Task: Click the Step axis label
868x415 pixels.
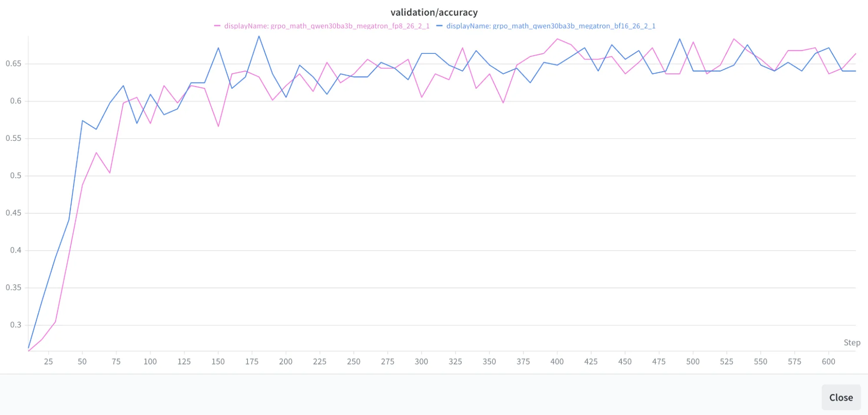Action: coord(852,343)
